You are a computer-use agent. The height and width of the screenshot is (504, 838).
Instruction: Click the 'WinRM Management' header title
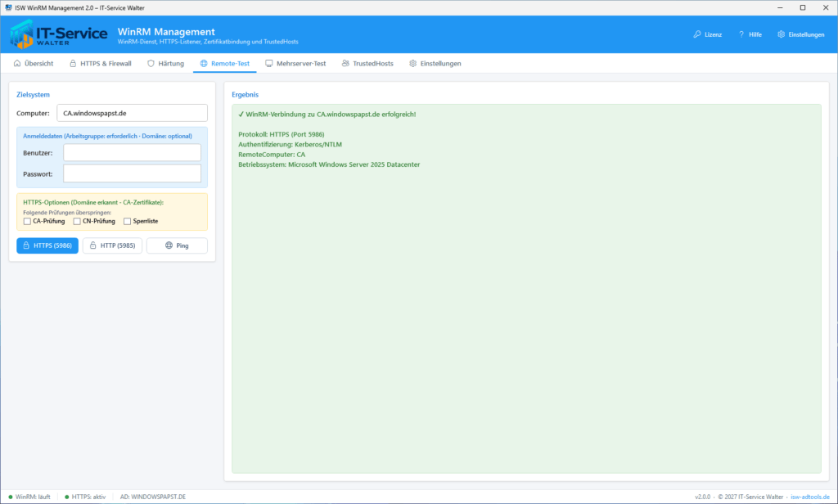[x=166, y=32]
